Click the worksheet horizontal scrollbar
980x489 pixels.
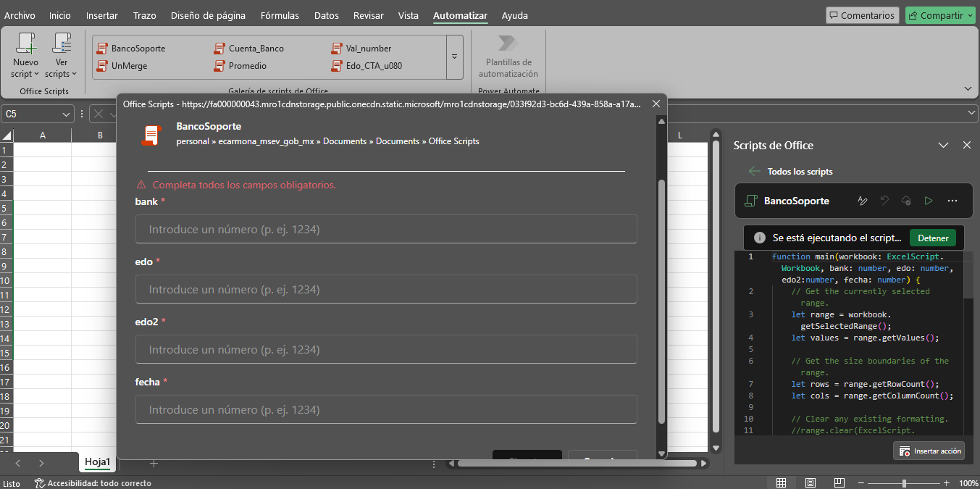tap(578, 463)
